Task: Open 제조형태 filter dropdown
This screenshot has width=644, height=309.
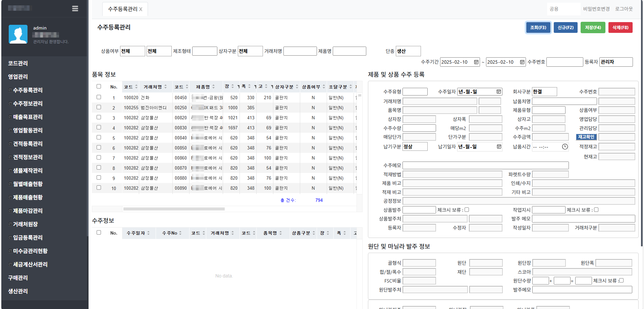Action: click(205, 51)
